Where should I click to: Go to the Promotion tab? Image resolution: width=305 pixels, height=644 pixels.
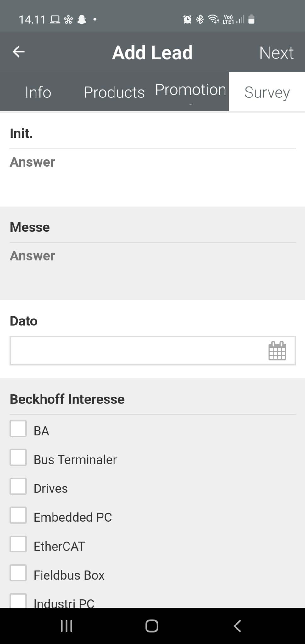[x=191, y=90]
